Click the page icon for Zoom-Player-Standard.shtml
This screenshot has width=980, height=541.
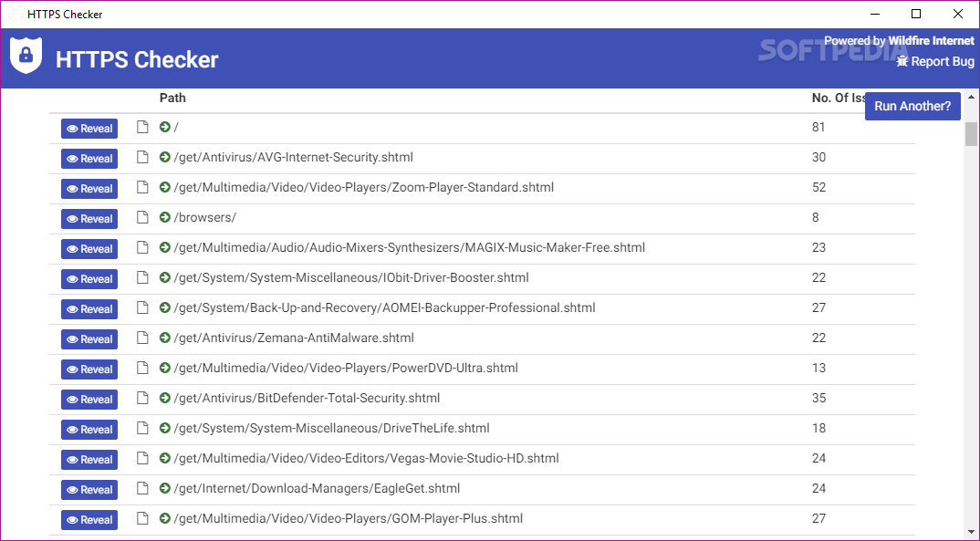tap(142, 187)
